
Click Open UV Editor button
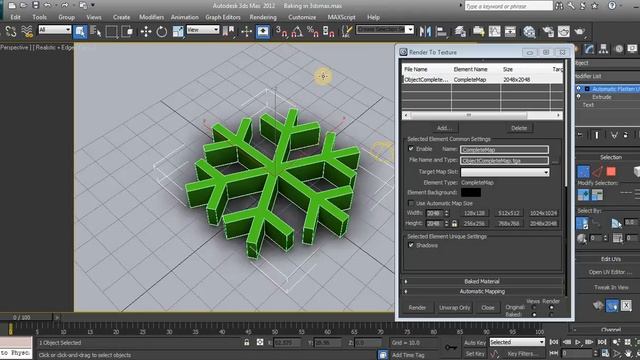[610, 272]
